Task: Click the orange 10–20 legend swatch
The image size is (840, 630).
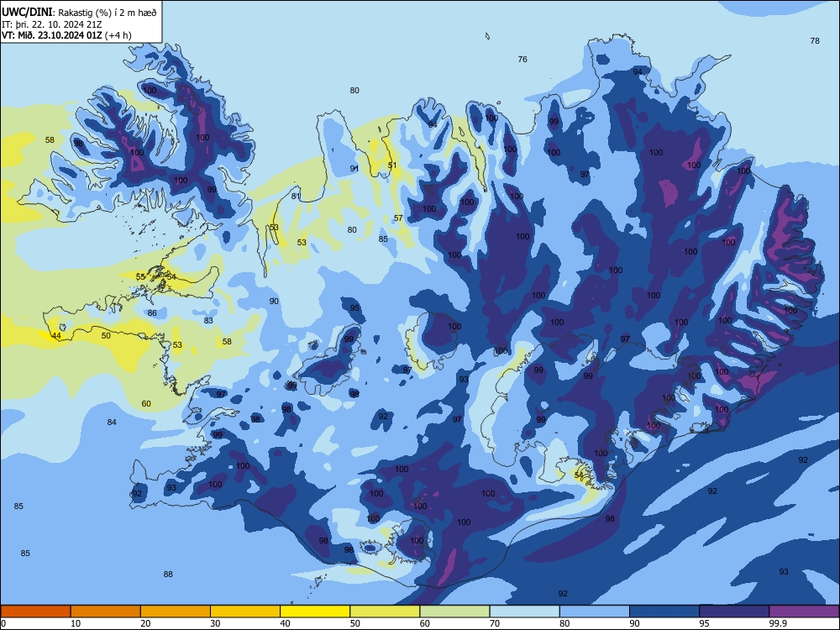Action: pos(106,612)
